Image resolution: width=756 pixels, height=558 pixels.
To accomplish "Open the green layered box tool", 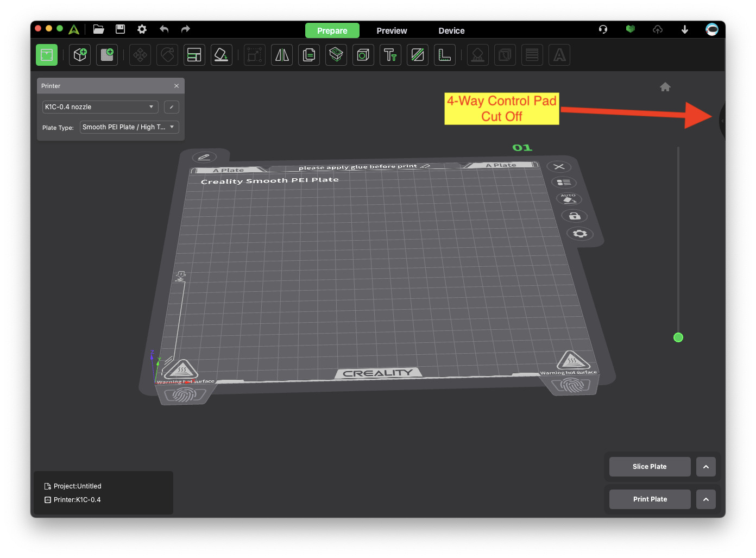I will (x=336, y=55).
